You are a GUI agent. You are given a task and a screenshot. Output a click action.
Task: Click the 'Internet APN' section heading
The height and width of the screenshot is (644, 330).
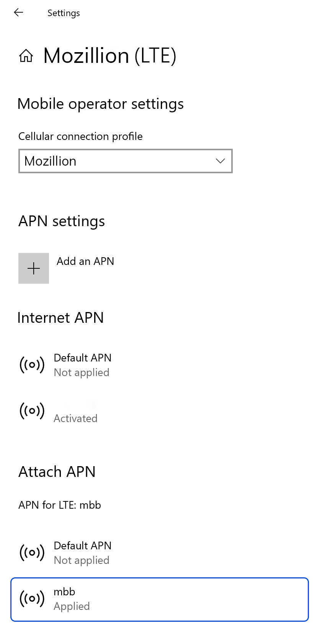(60, 318)
